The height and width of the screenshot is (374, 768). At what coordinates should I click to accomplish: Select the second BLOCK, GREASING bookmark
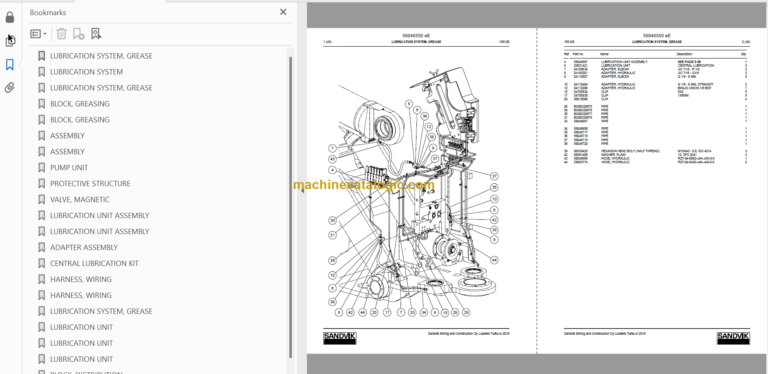[80, 119]
